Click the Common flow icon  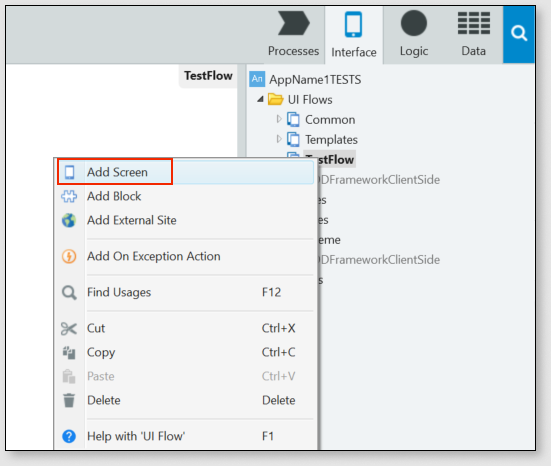click(293, 119)
